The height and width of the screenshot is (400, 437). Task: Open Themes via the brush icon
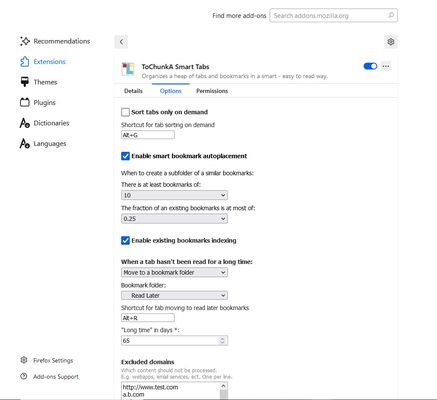25,82
